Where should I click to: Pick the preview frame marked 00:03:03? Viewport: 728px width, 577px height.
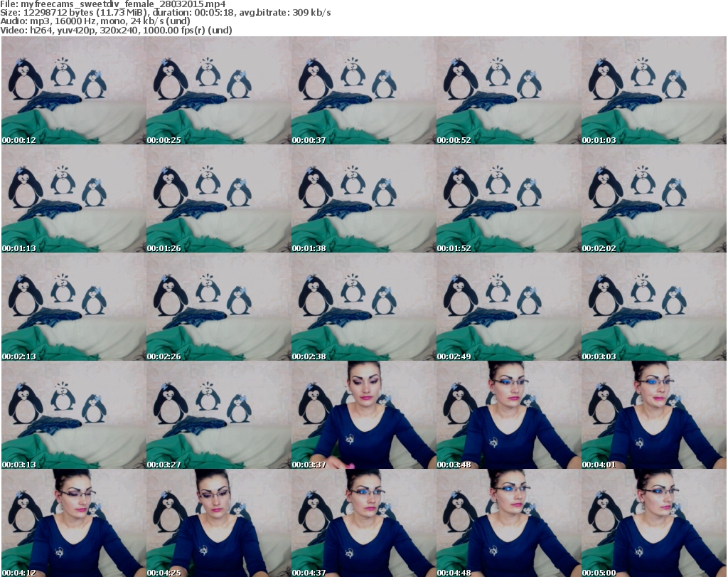(653, 307)
